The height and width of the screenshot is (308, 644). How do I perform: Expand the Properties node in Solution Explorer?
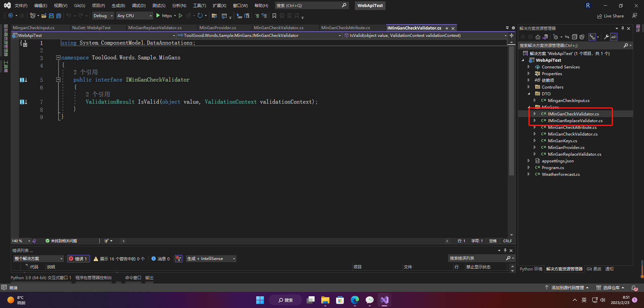[528, 73]
